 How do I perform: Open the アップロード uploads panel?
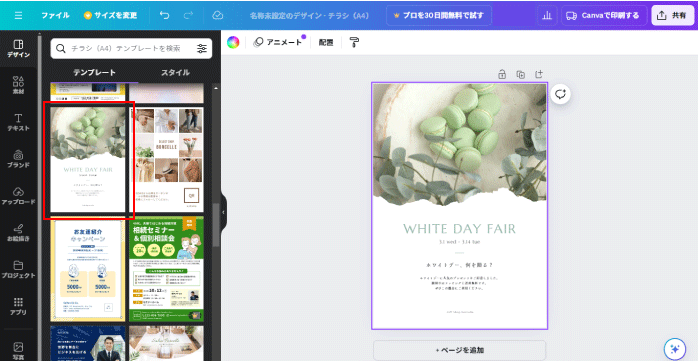[x=18, y=196]
